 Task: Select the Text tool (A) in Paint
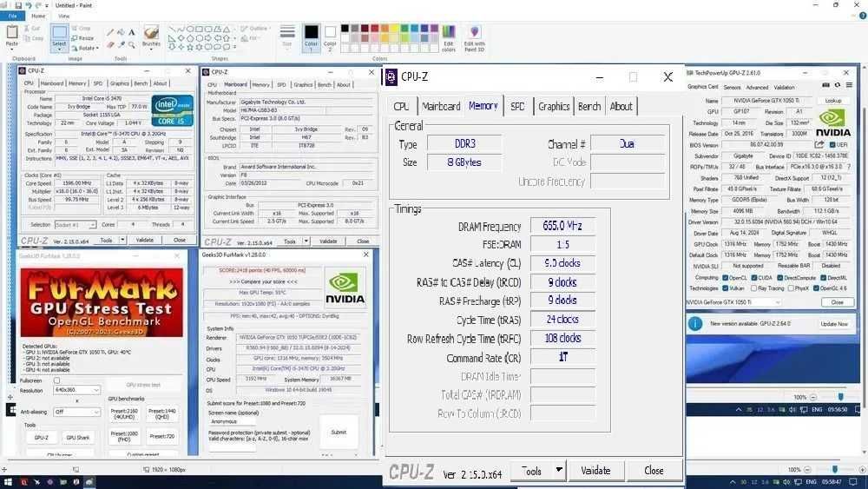click(x=132, y=33)
